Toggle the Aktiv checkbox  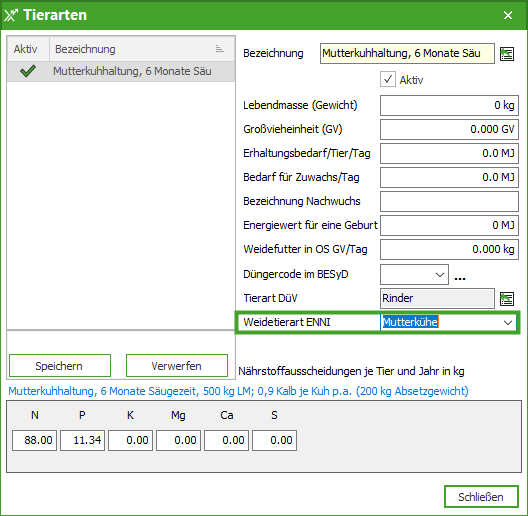(x=388, y=79)
